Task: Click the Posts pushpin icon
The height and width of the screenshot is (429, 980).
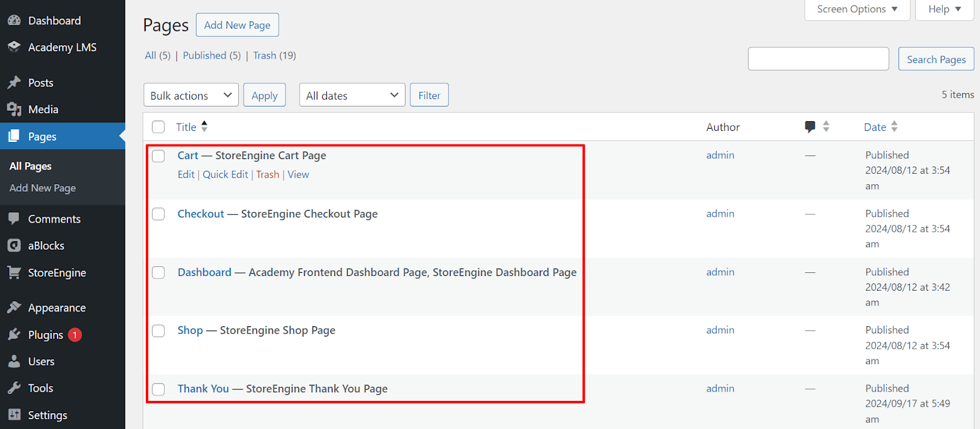Action: [14, 83]
